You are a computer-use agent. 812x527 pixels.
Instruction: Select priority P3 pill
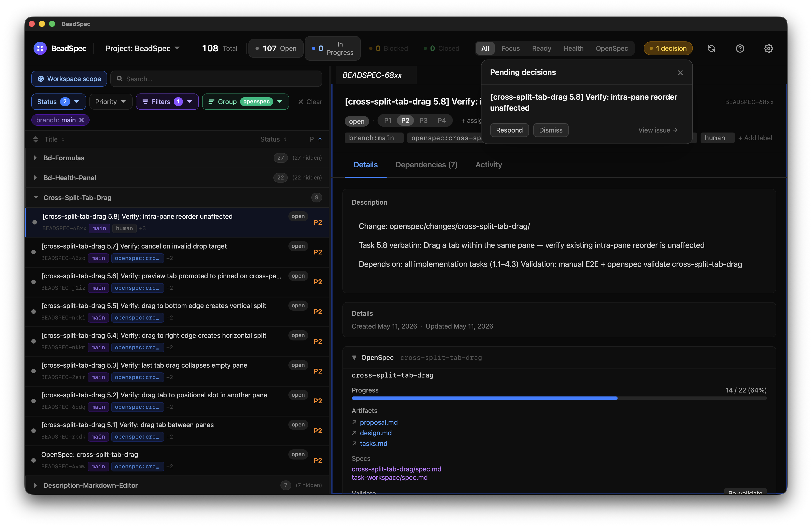(423, 120)
